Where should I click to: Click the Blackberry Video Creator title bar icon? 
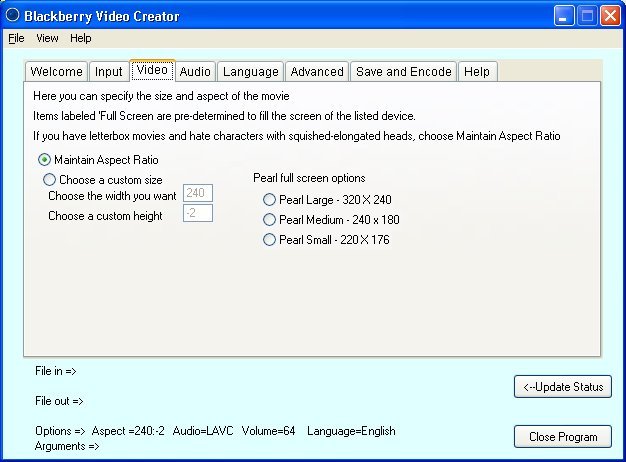(x=12, y=15)
